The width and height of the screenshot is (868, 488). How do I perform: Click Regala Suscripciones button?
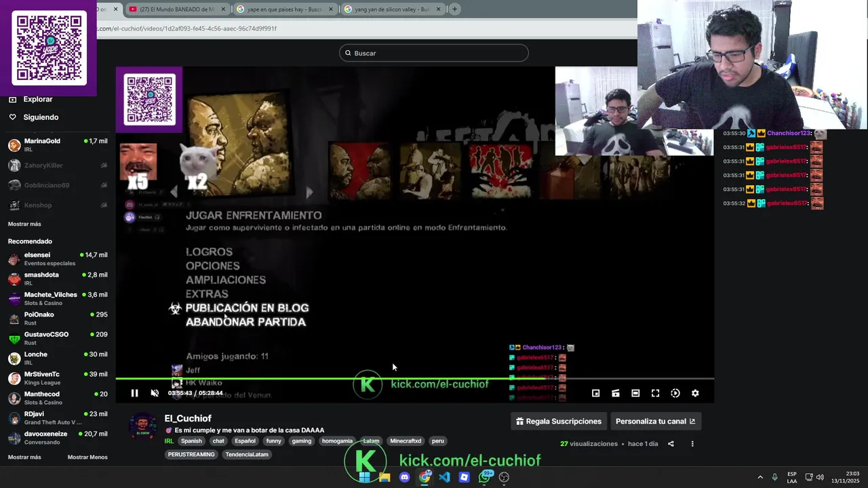tap(558, 422)
